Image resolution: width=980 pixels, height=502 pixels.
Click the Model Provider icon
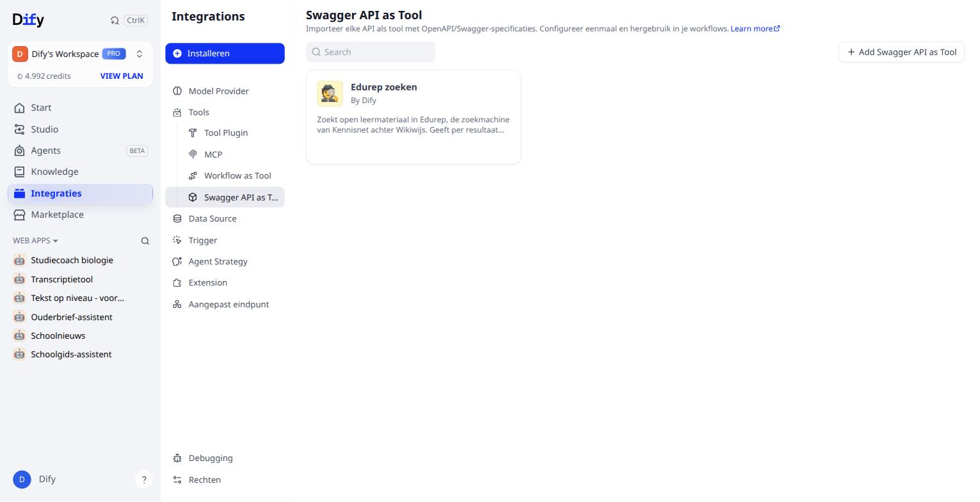(x=177, y=91)
